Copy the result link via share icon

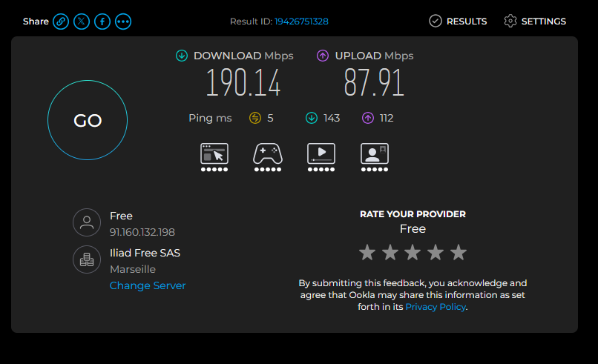coord(61,21)
